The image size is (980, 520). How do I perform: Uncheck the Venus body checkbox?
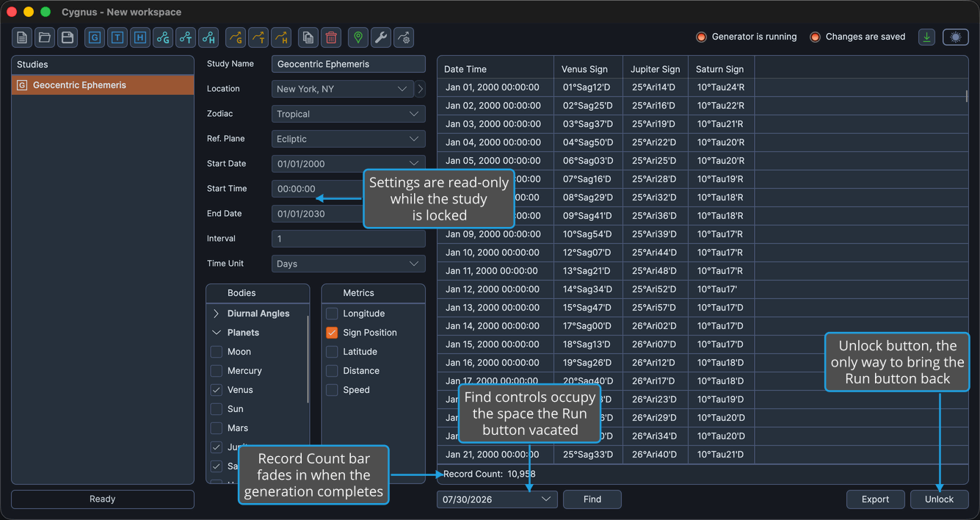pos(217,390)
